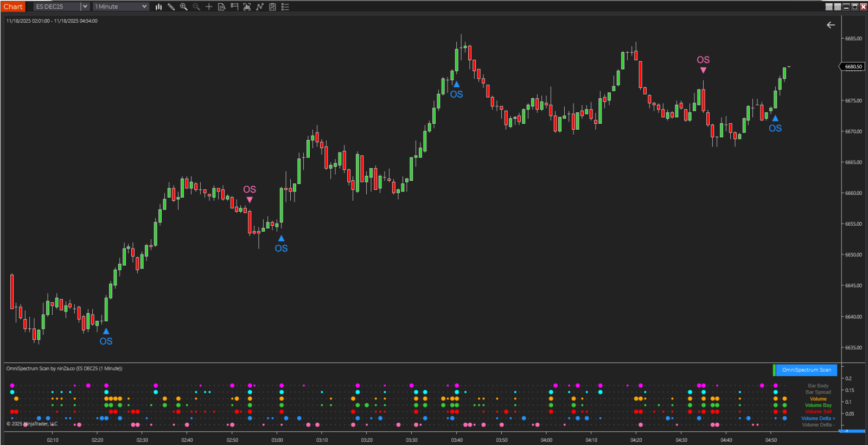
Task: Toggle the Volume Buy legend label
Action: tap(818, 405)
